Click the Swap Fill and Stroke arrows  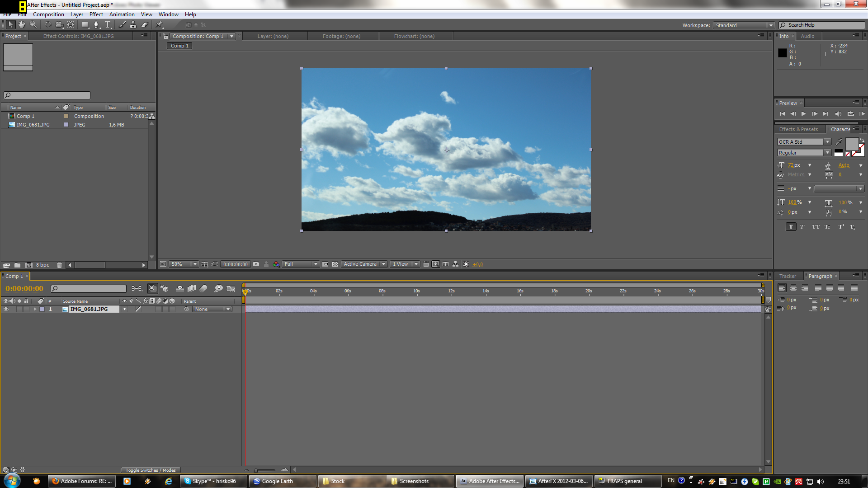coord(862,141)
